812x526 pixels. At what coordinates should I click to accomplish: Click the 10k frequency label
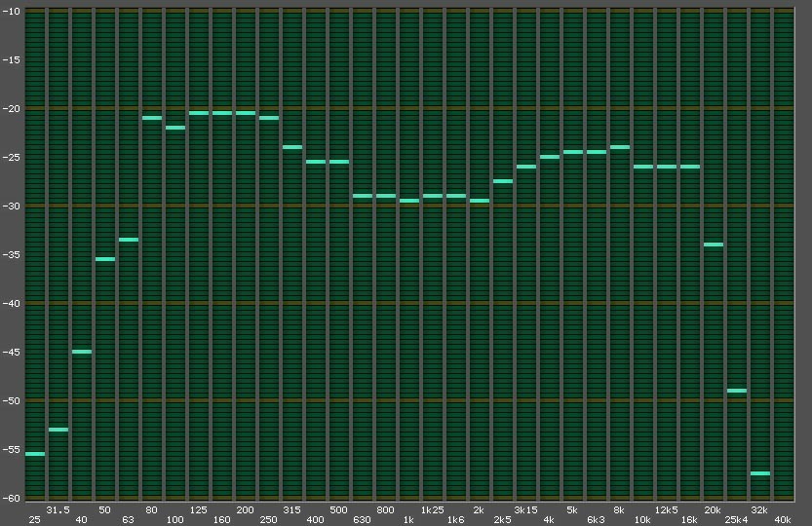coord(642,520)
